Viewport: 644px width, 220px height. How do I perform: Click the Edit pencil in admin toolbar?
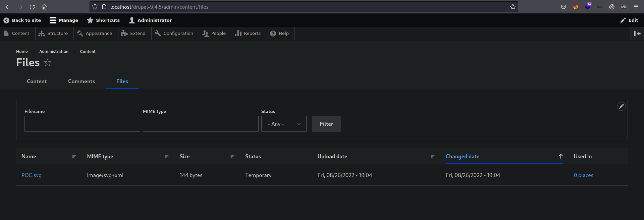pyautogui.click(x=629, y=20)
